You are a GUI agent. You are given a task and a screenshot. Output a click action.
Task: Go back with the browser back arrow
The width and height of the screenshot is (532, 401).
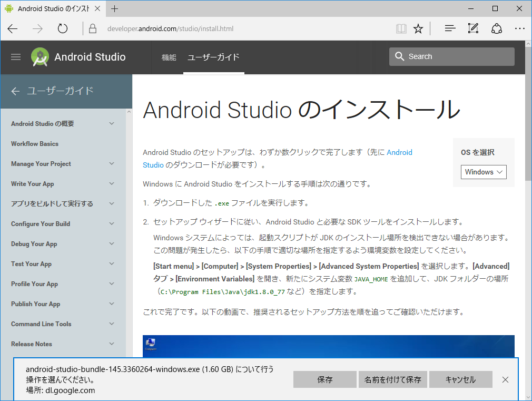click(13, 29)
